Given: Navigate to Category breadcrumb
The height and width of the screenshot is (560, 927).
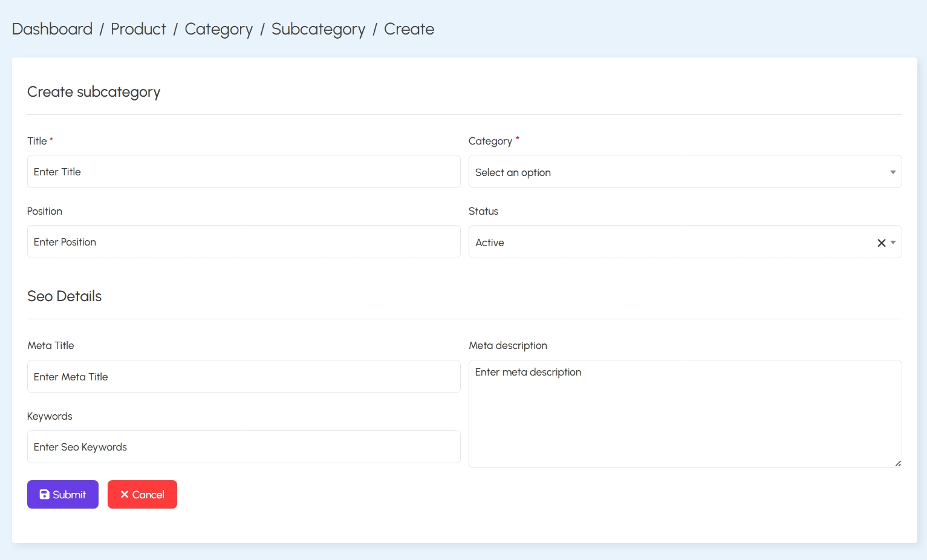Looking at the screenshot, I should point(219,29).
